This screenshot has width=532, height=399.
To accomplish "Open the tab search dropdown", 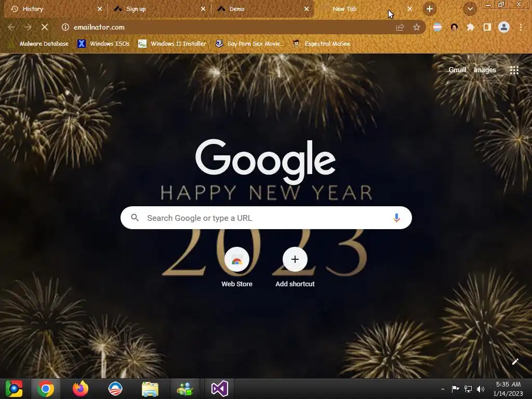I will 470,9.
